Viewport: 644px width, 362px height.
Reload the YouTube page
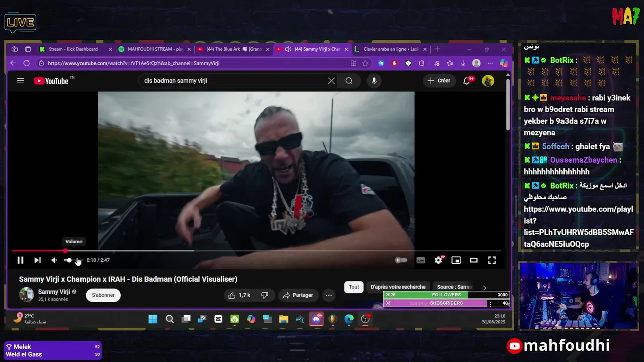tap(27, 63)
